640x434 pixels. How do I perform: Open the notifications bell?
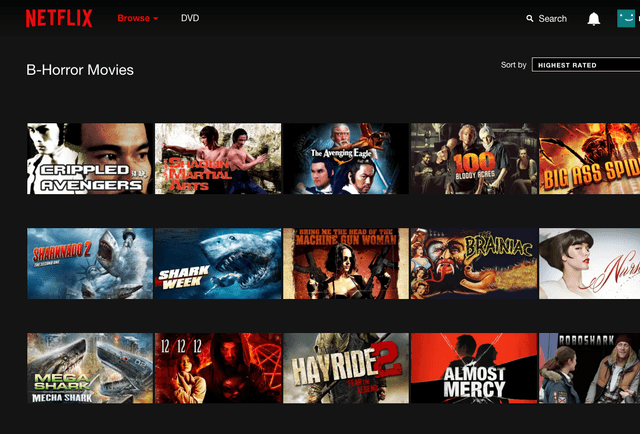coord(593,19)
